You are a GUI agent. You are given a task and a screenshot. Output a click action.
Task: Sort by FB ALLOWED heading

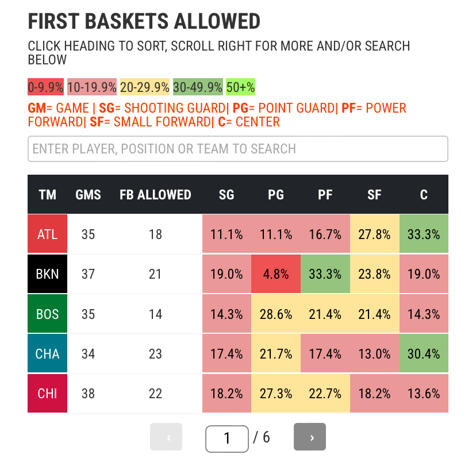155,195
